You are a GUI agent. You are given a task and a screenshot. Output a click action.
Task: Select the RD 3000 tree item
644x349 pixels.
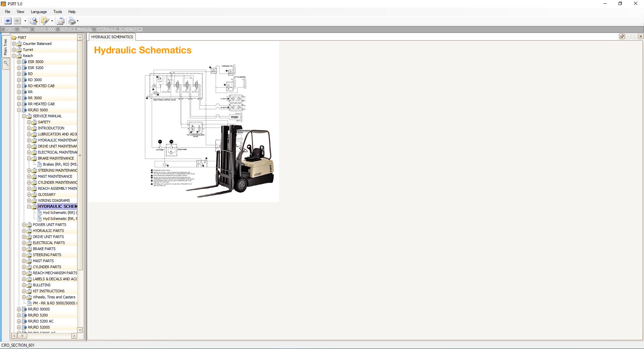tap(35, 80)
